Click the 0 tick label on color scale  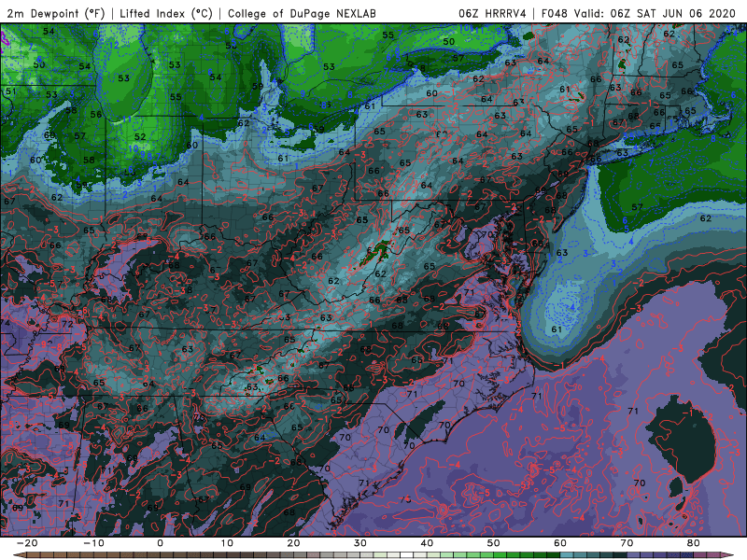(160, 543)
